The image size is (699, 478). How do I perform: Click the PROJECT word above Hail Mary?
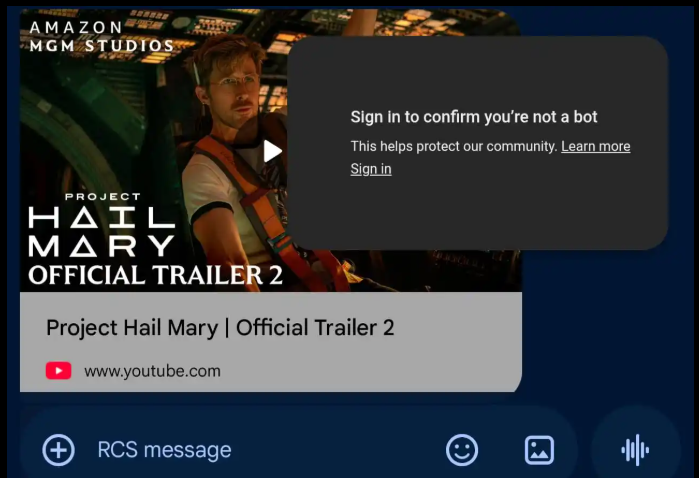pyautogui.click(x=103, y=197)
